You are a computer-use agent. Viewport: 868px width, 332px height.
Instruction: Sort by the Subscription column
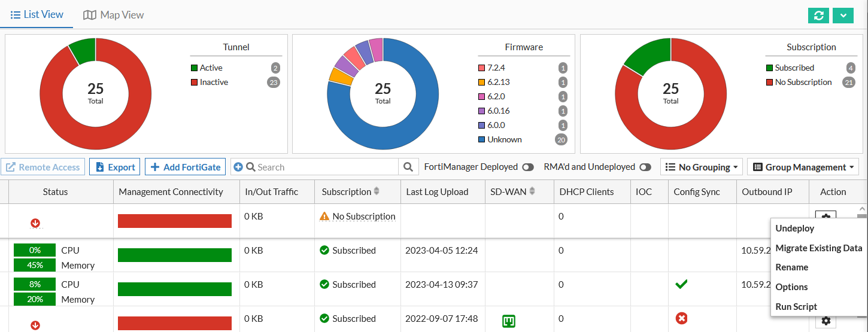tap(377, 191)
